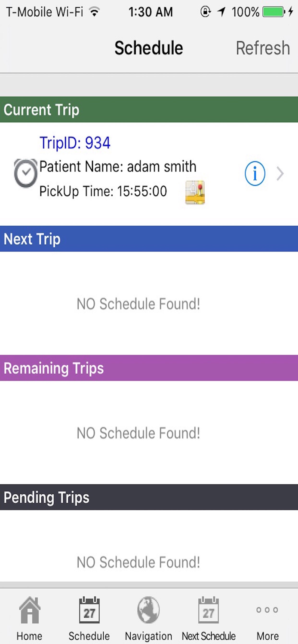Open the map pin icon next to PickUp Time

[x=195, y=192]
